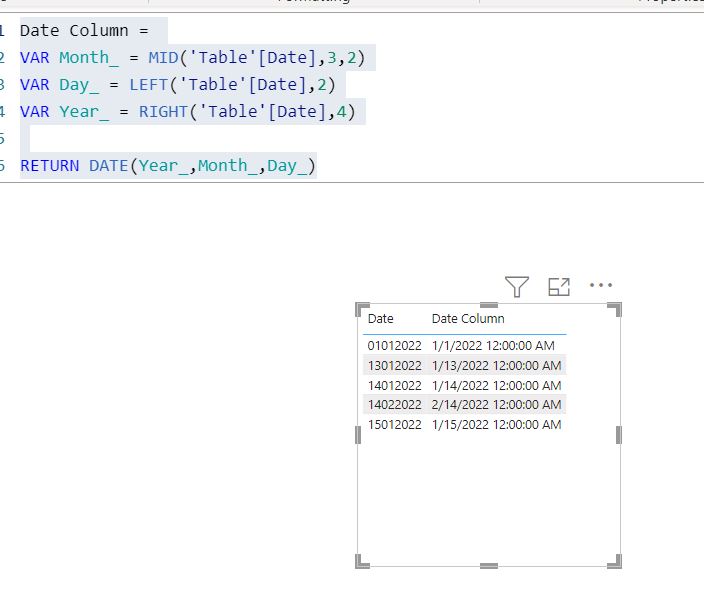Select cell 2/14/2022 12:00:00 AM
The image size is (704, 602).
pyautogui.click(x=496, y=404)
